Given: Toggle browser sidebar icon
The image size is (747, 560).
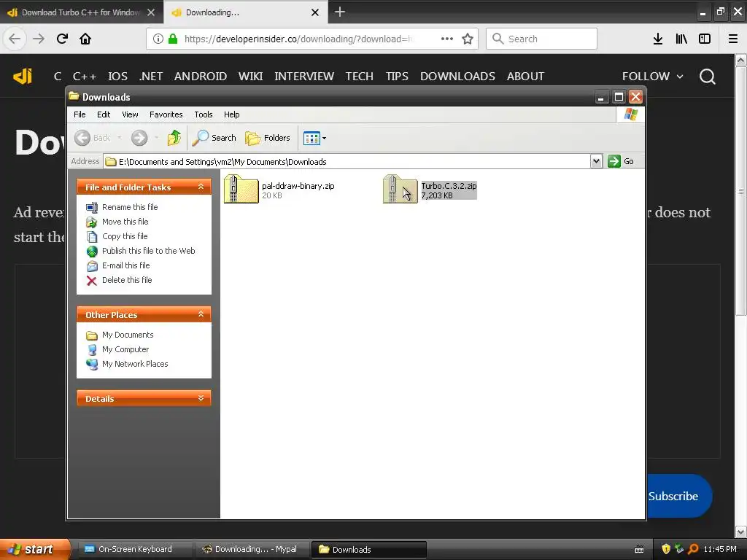Looking at the screenshot, I should [705, 39].
